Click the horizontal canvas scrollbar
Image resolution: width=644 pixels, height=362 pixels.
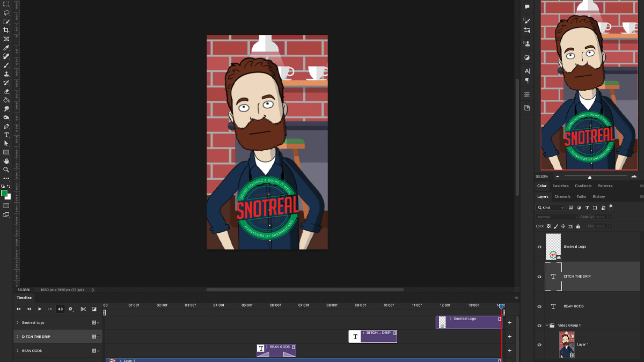click(x=305, y=290)
